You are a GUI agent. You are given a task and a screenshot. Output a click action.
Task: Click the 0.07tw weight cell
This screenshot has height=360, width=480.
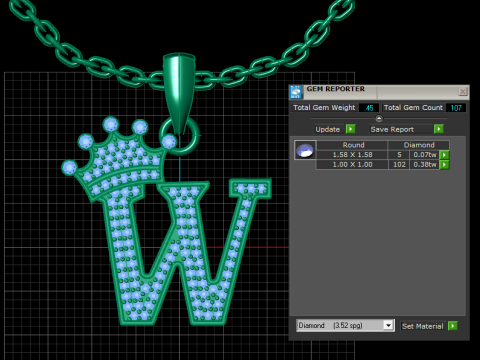tap(425, 155)
